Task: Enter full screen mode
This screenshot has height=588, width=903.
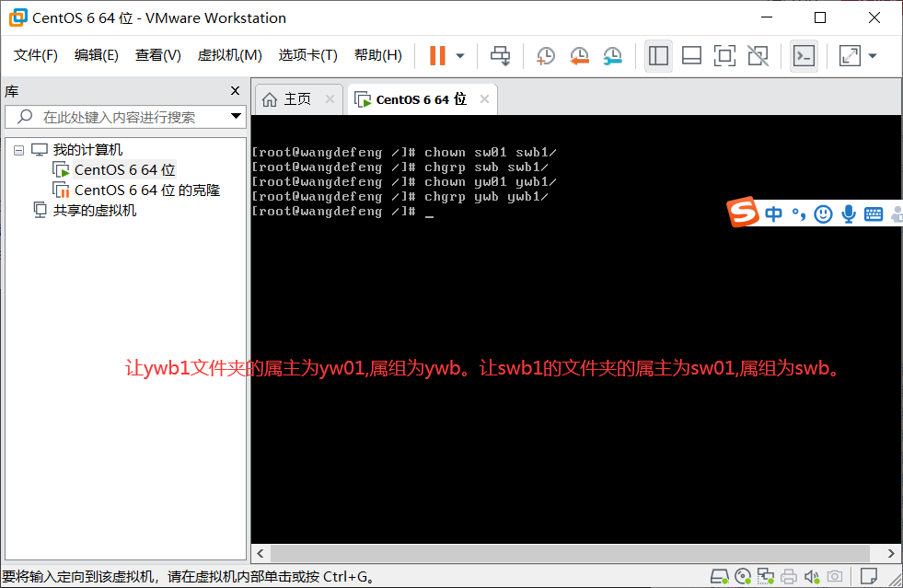Action: coord(724,56)
